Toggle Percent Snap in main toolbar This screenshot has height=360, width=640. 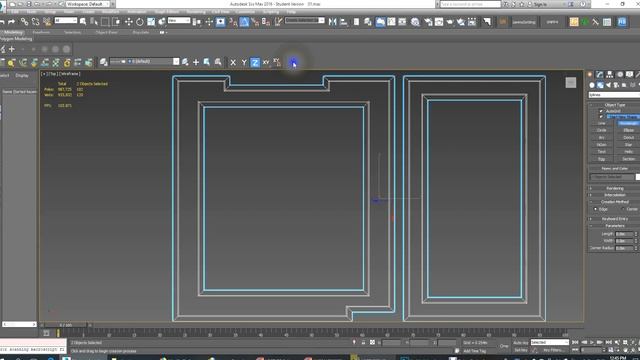(x=256, y=22)
